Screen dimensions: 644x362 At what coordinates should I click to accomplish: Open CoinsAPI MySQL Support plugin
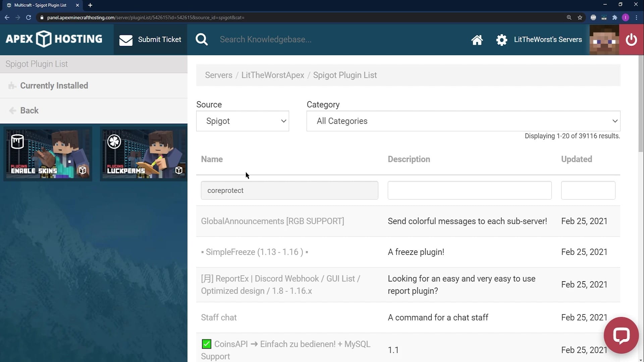286,350
